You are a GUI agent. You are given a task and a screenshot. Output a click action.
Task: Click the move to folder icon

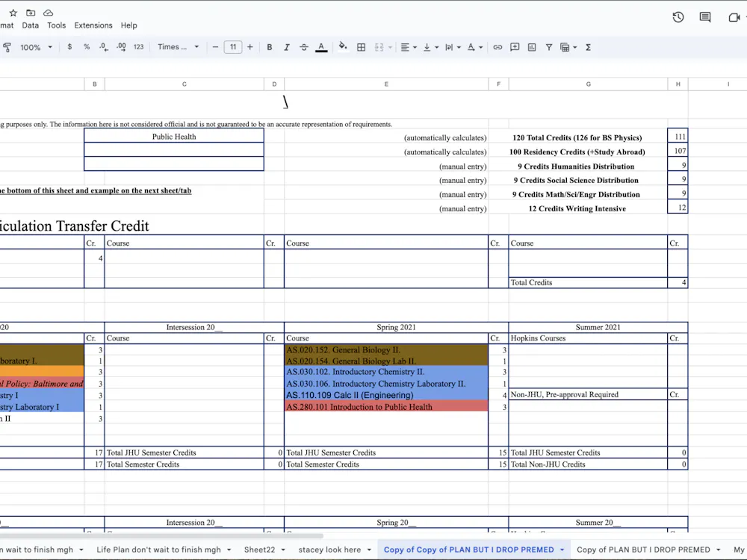(x=31, y=13)
